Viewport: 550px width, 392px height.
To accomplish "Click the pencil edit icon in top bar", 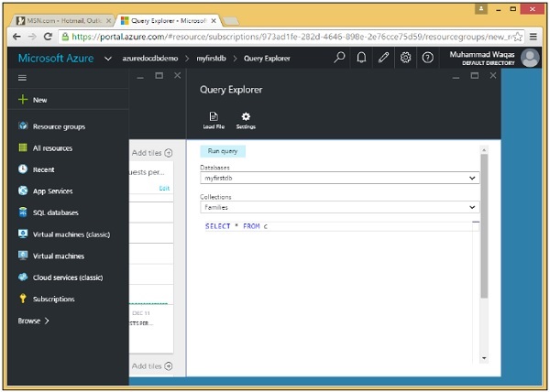I will click(x=384, y=58).
